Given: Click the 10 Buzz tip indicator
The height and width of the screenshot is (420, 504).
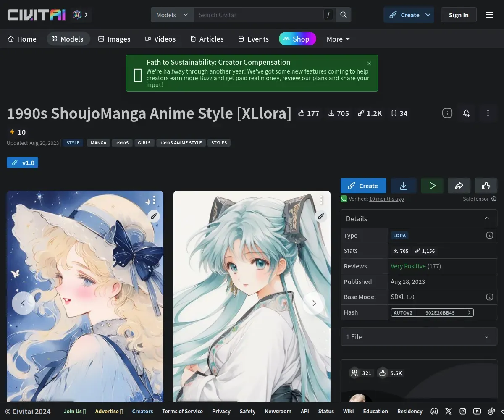Looking at the screenshot, I should click(17, 132).
